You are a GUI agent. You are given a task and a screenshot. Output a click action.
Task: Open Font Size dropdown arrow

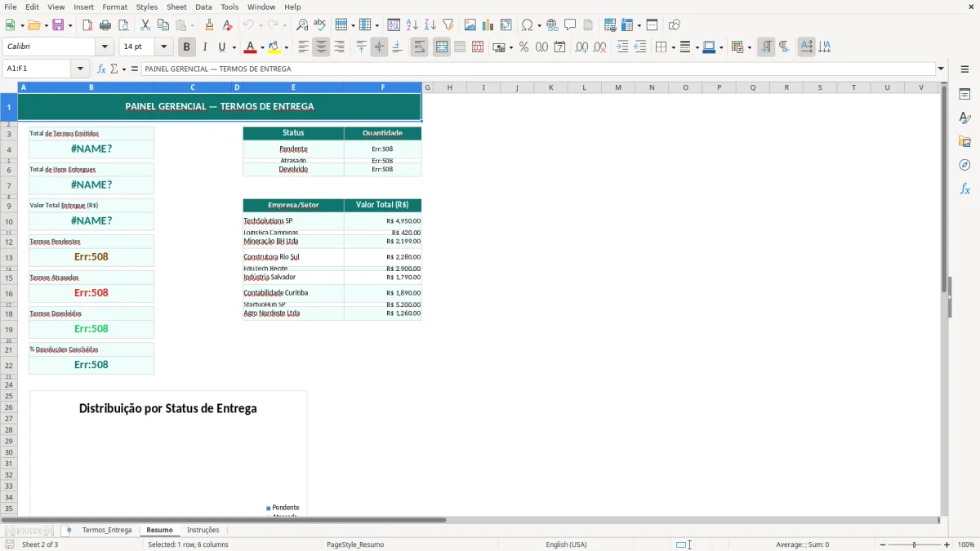[x=164, y=47]
